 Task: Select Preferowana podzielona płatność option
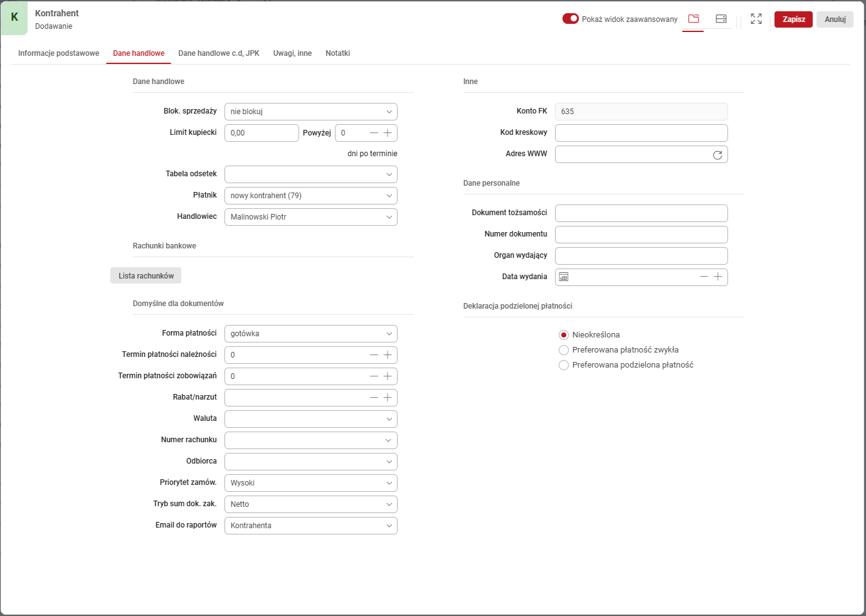pyautogui.click(x=564, y=365)
